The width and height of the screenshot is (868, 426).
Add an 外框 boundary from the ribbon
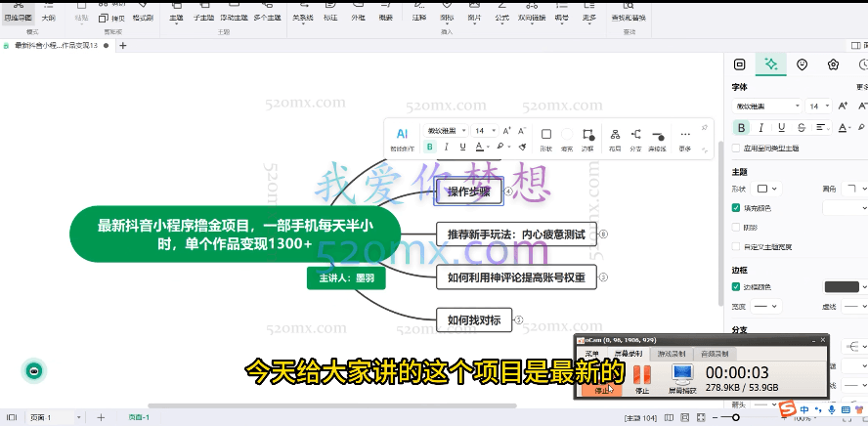pyautogui.click(x=358, y=12)
